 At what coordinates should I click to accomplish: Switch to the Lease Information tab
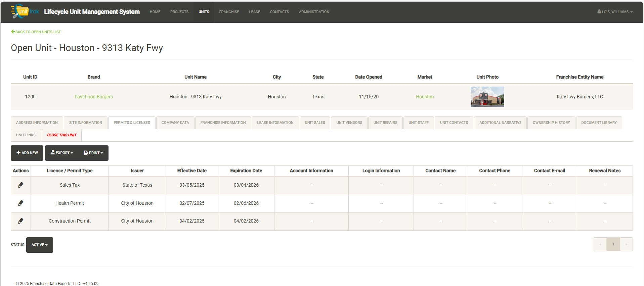point(275,123)
